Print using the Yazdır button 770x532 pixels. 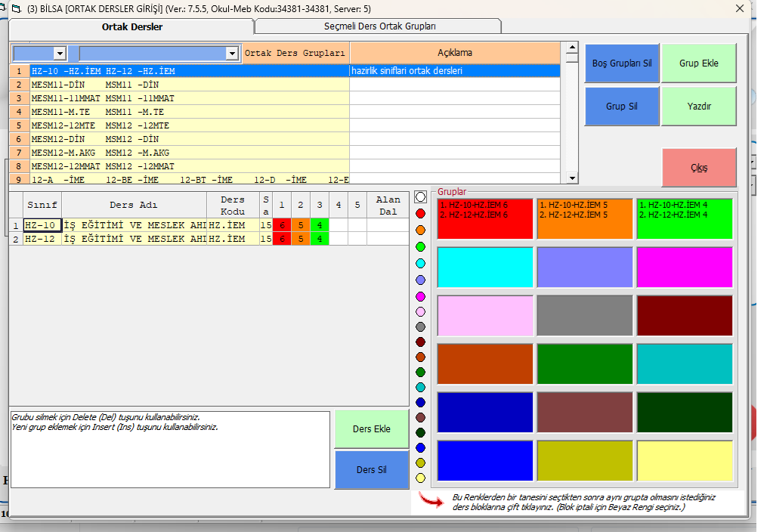pyautogui.click(x=698, y=107)
